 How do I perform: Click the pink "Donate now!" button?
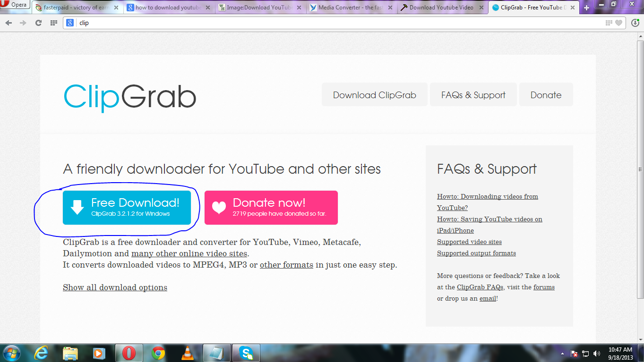pyautogui.click(x=271, y=208)
